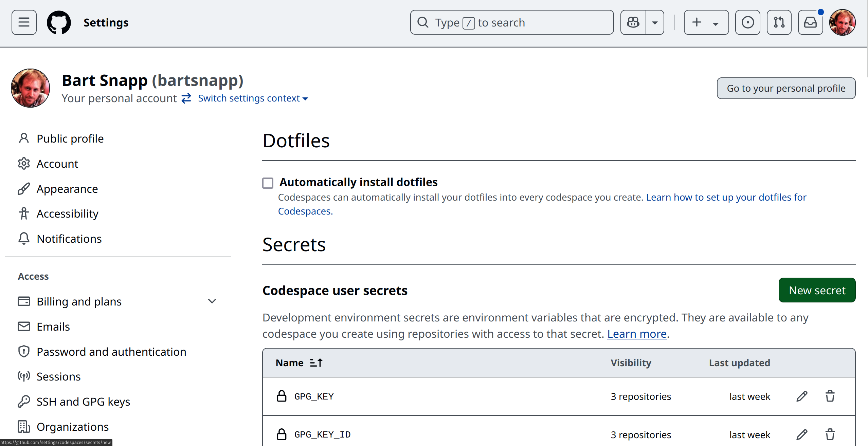Open the hamburger navigation menu
The height and width of the screenshot is (446, 868).
click(24, 22)
